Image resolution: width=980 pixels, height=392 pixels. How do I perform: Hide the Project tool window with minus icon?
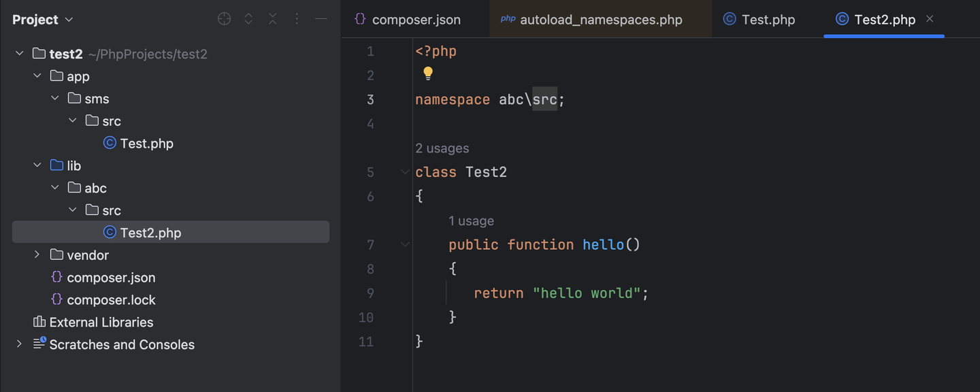tap(321, 18)
